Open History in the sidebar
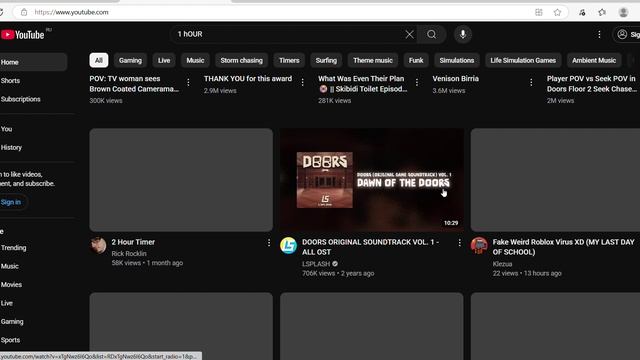The height and width of the screenshot is (360, 640). coord(33,147)
